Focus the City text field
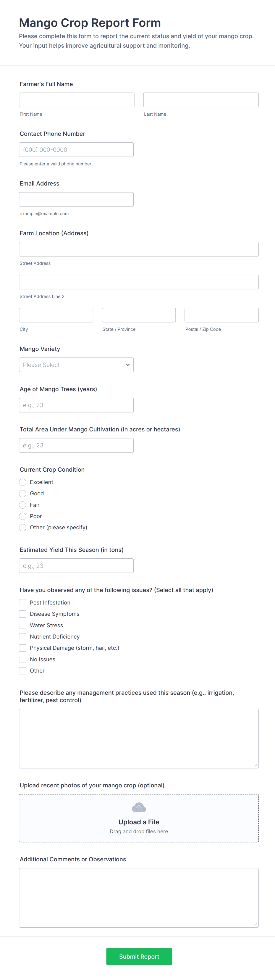 (x=56, y=315)
